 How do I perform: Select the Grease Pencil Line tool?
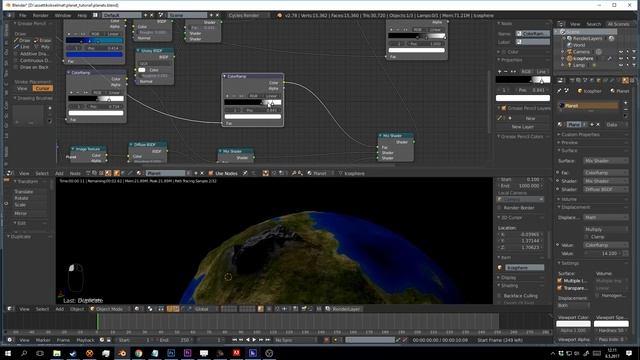tap(22, 47)
